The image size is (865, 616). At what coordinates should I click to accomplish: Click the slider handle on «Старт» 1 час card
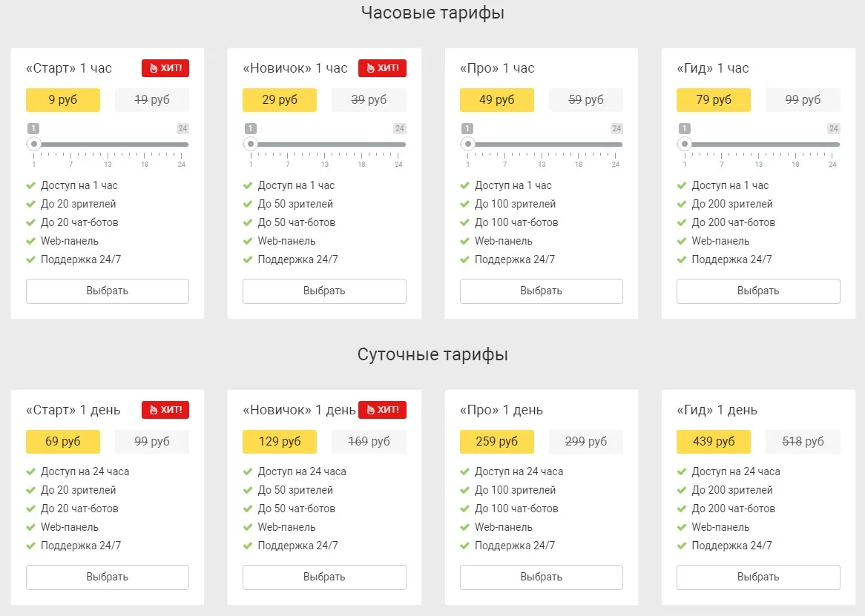click(x=34, y=144)
